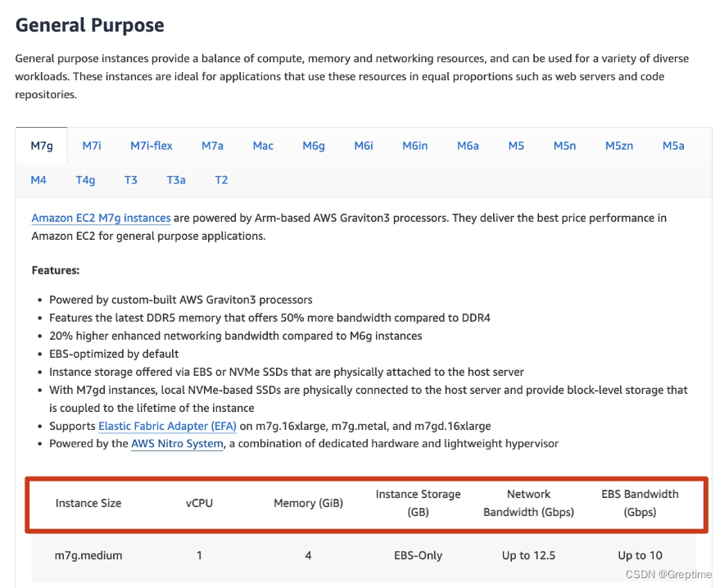
Task: Open the M4 tab
Action: (x=38, y=180)
